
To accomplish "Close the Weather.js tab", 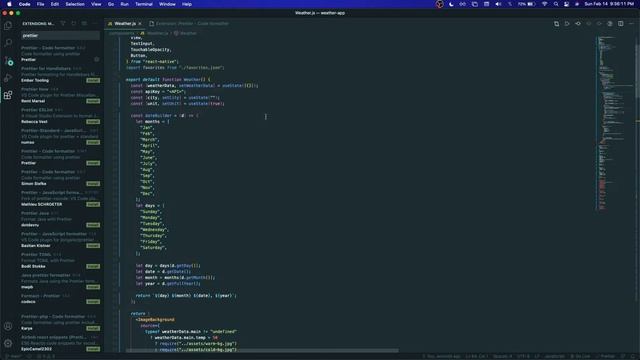I will pyautogui.click(x=140, y=24).
